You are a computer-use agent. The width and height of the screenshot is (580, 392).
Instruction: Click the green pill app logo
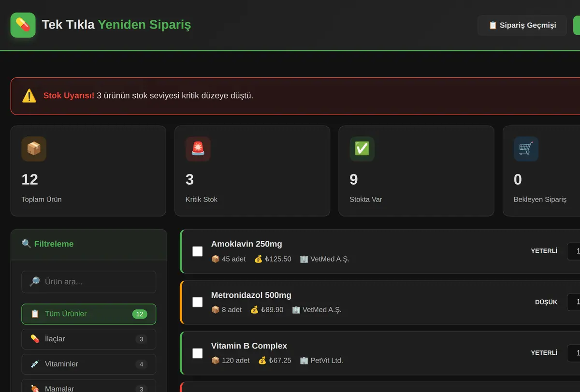[x=23, y=25]
